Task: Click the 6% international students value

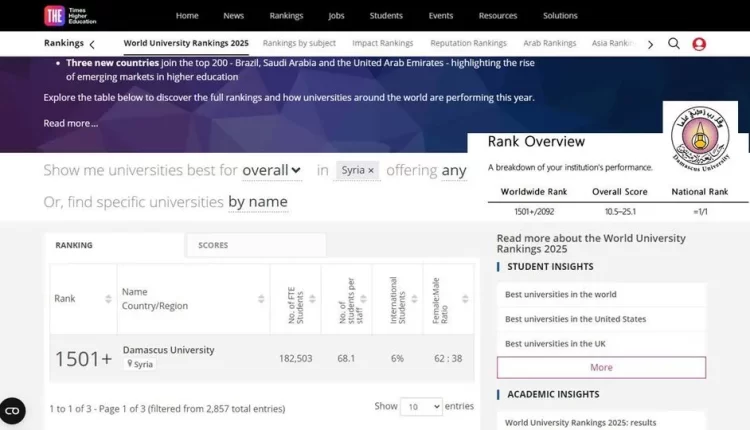Action: [397, 358]
